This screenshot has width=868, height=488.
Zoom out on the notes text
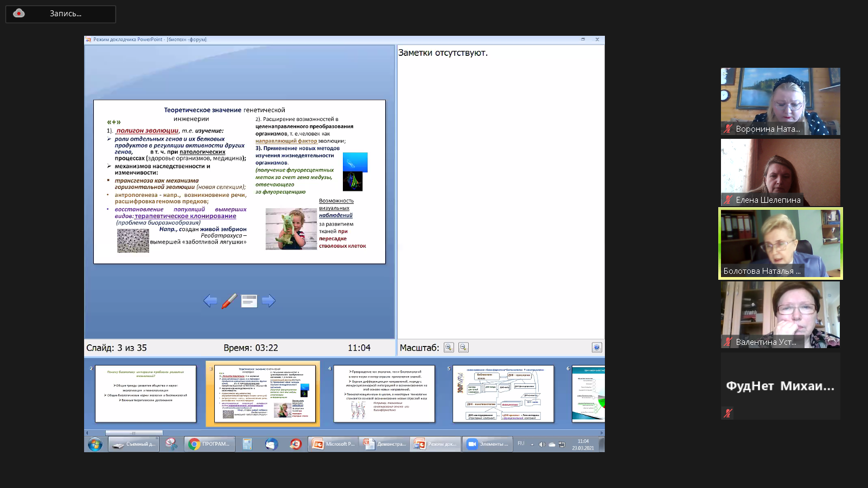[463, 348]
